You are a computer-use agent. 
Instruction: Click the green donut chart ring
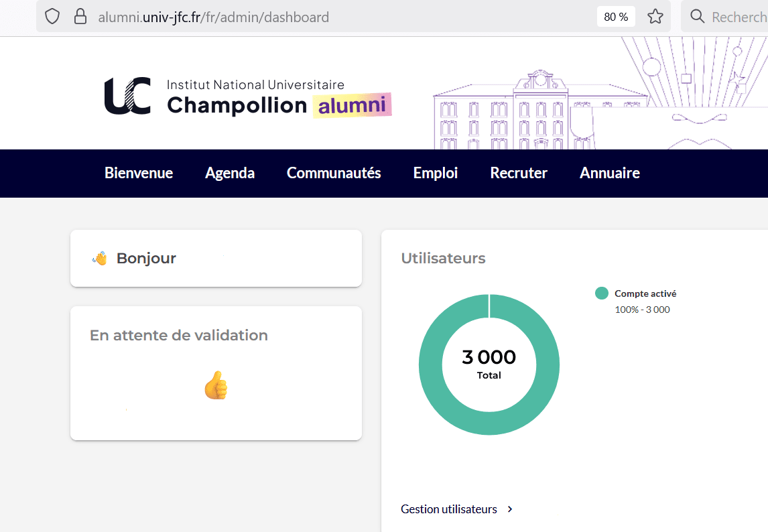pyautogui.click(x=430, y=365)
